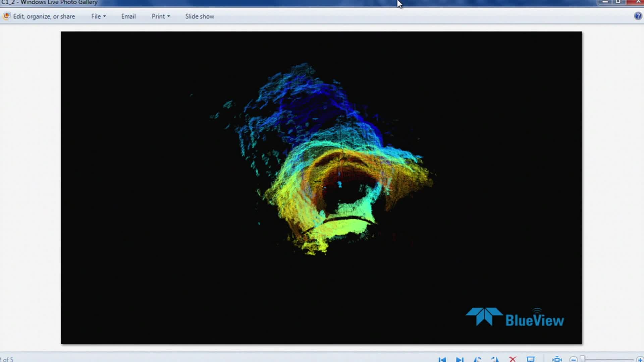Click the Email menu item
The image size is (644, 362).
coord(128,16)
